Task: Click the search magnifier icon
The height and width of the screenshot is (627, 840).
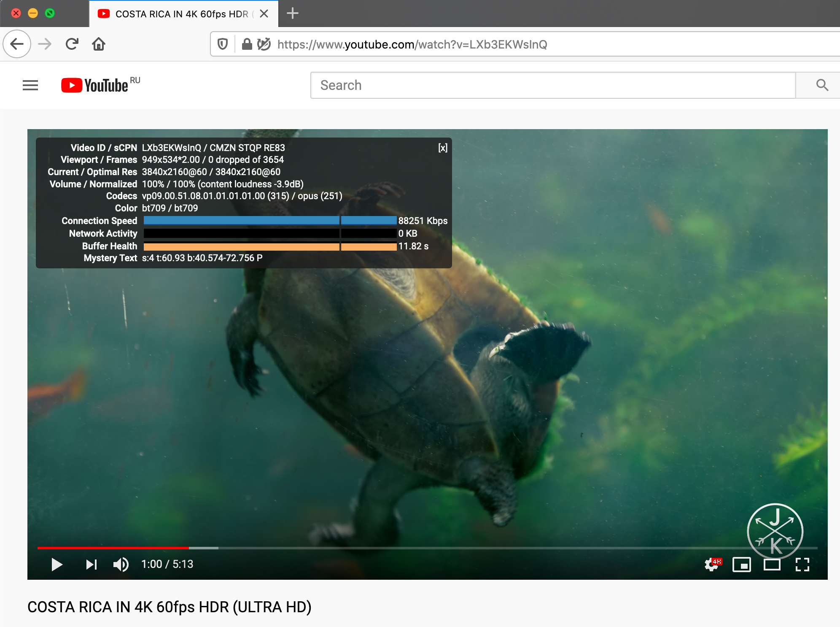Action: coord(821,85)
